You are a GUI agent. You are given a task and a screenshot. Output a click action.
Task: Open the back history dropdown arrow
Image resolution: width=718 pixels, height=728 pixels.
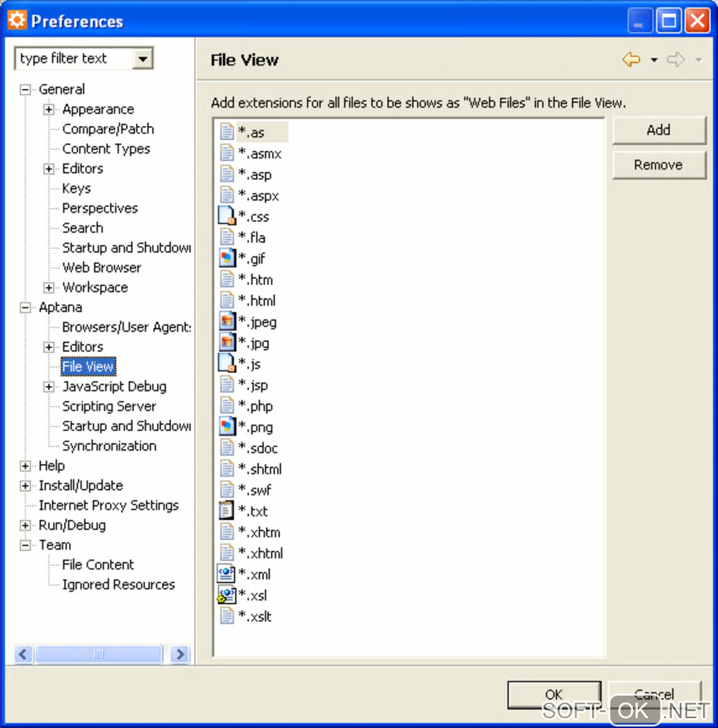coord(654,60)
